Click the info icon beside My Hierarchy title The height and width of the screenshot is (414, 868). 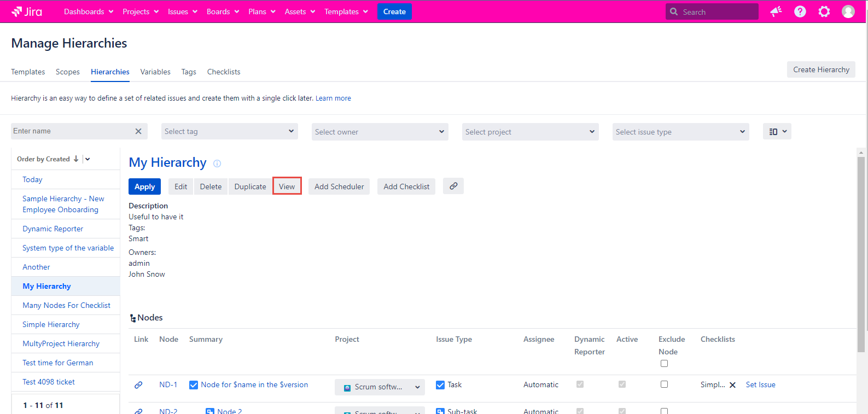pos(217,164)
